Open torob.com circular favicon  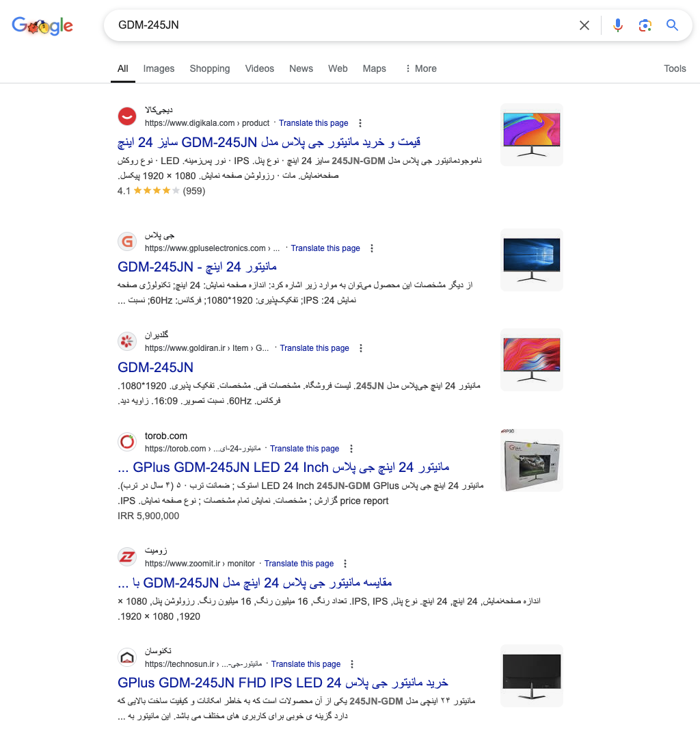[127, 442]
